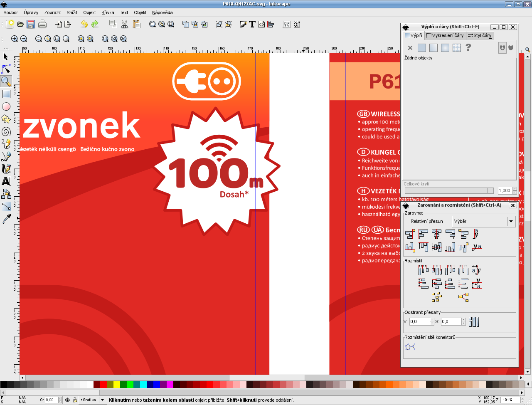Screen dimensions: 532x405
Task: Select the Rectangle drawing tool
Action: [6, 94]
